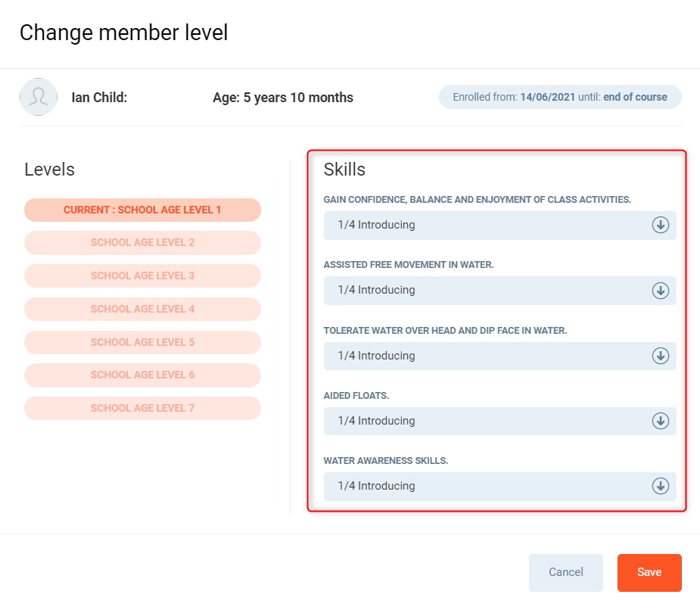Screen dimensions: 700x610
Task: Choose School Age Level 2
Action: pyautogui.click(x=142, y=243)
